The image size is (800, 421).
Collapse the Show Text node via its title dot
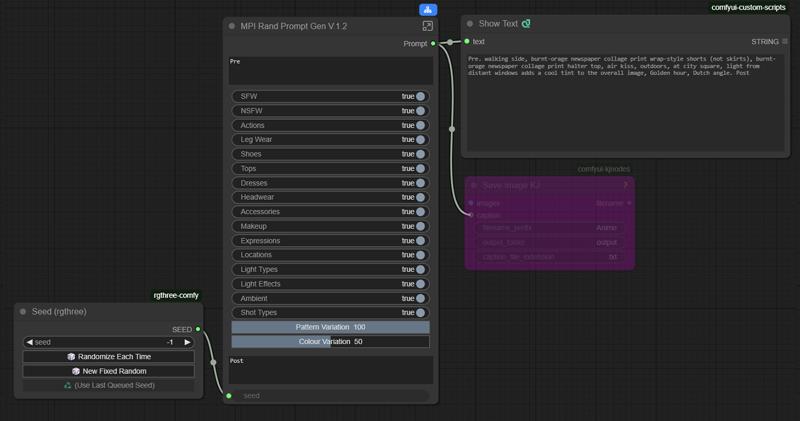(470, 23)
